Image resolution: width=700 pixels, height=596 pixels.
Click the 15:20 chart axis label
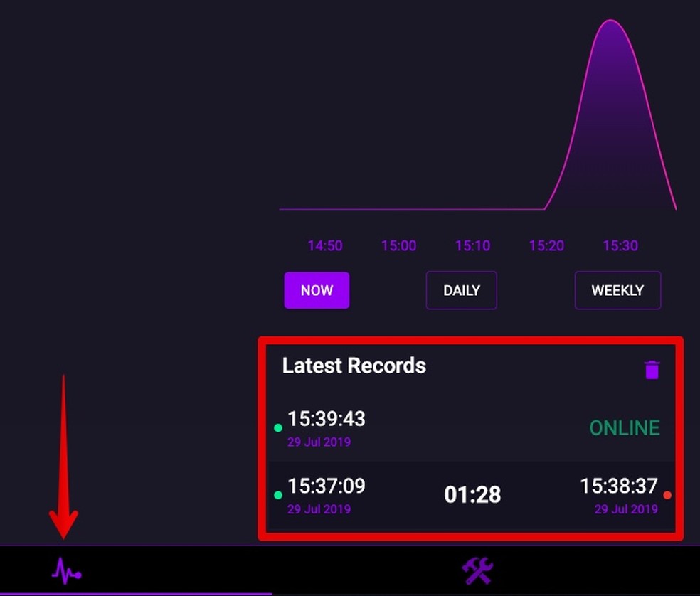click(546, 246)
